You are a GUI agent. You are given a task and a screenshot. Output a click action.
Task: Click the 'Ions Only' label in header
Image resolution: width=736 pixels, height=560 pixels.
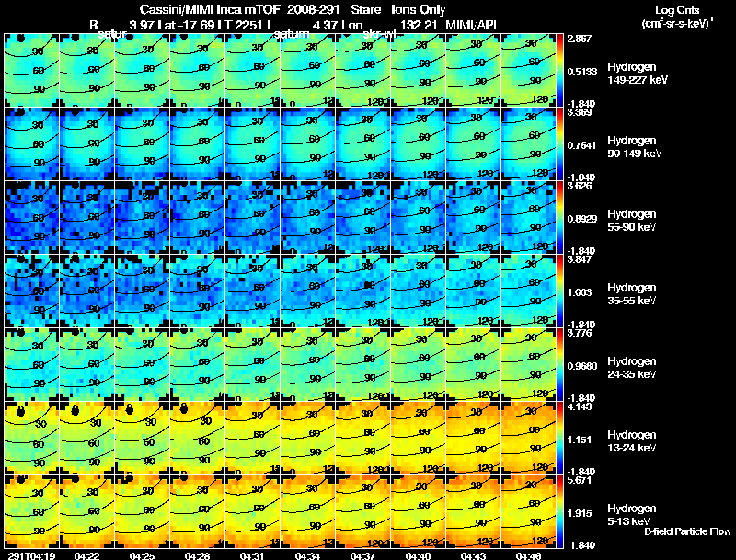[419, 10]
